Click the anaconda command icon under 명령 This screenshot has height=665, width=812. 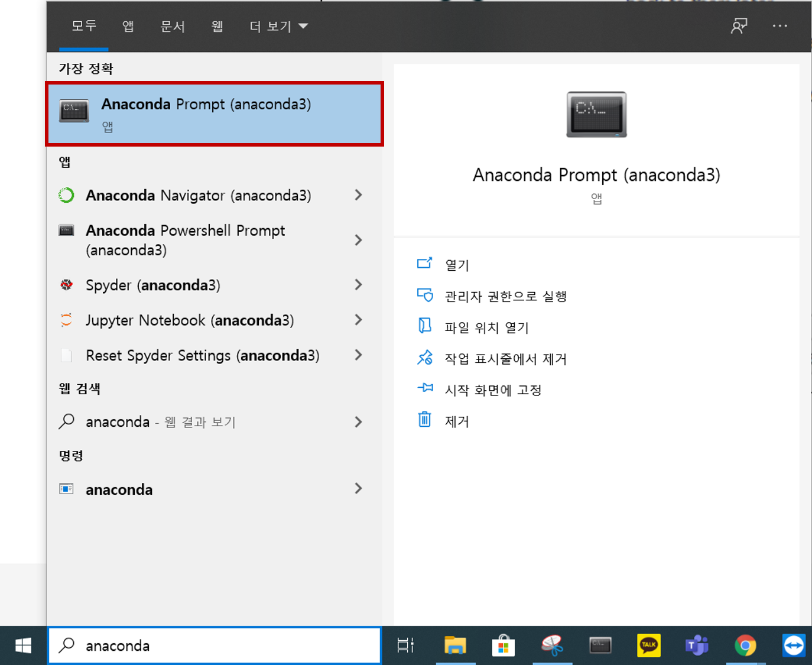66,489
